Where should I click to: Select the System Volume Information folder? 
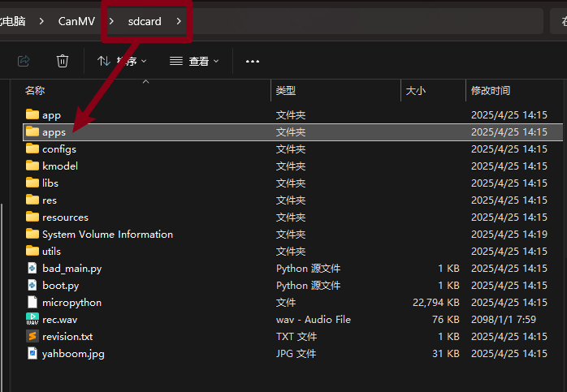coord(107,234)
